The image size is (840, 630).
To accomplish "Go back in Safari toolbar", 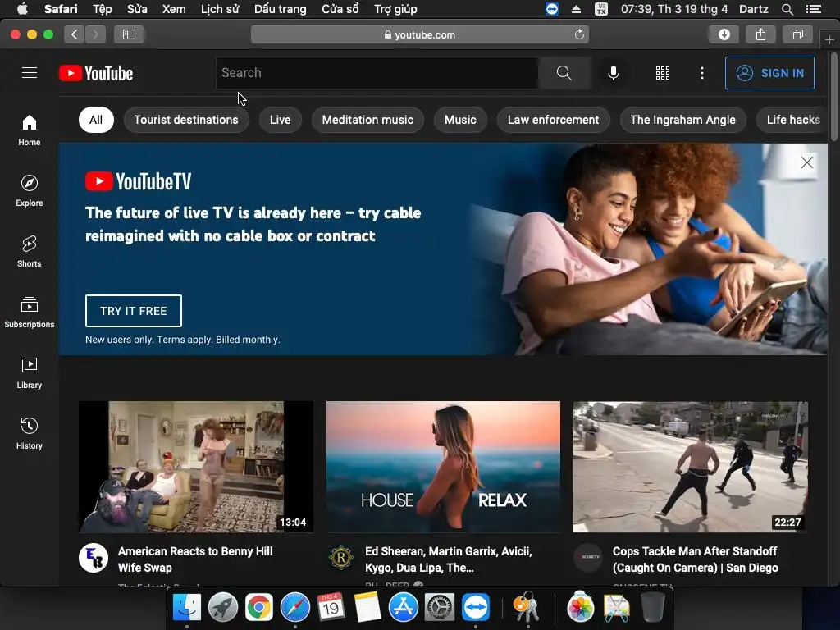I will (75, 34).
